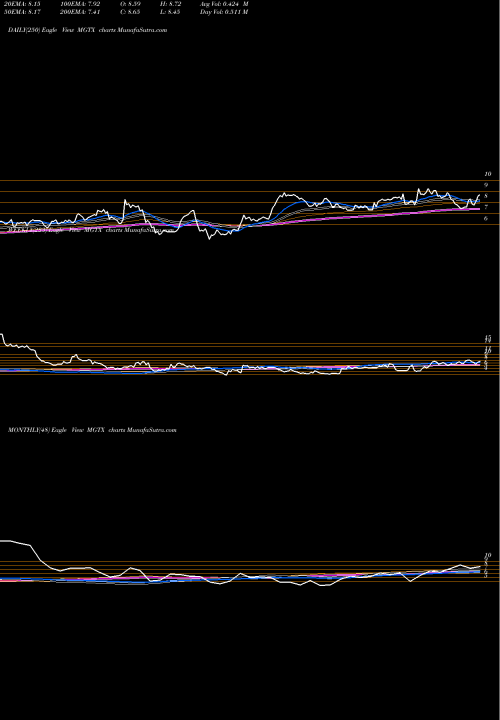Image resolution: width=500 pixels, height=720 pixels.
Task: Click the price level 9 label on daily chart
Action: 486,185
